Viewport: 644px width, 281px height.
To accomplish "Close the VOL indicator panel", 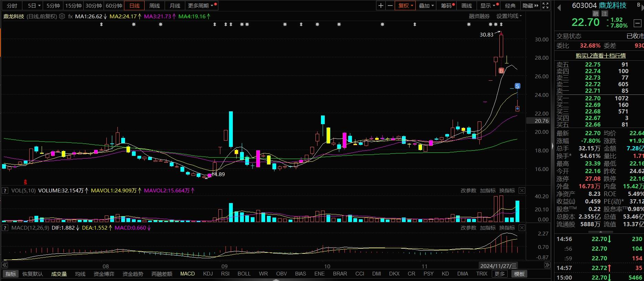I will pyautogui.click(x=522, y=190).
